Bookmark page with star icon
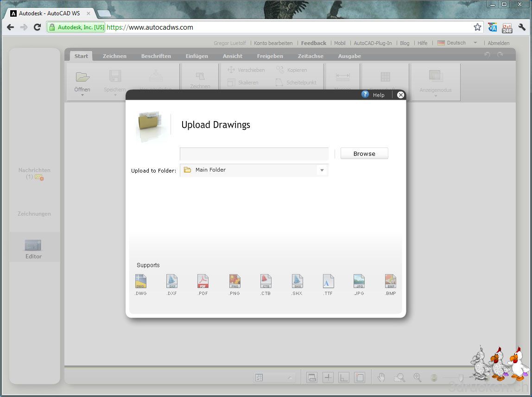Viewport: 532px width, 397px height. click(477, 27)
